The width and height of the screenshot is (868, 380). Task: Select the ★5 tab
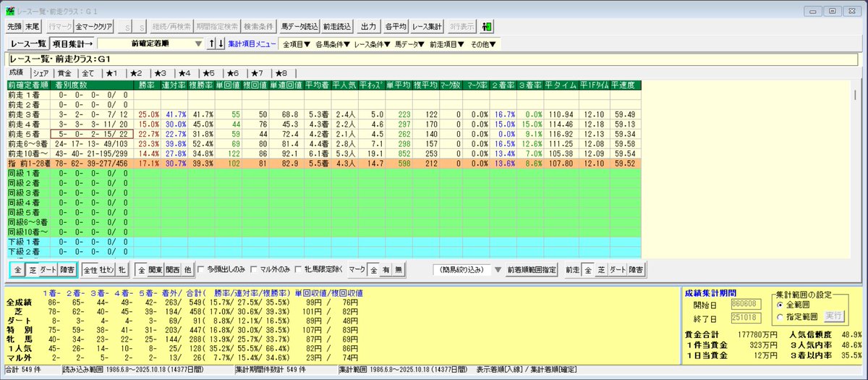pyautogui.click(x=208, y=73)
